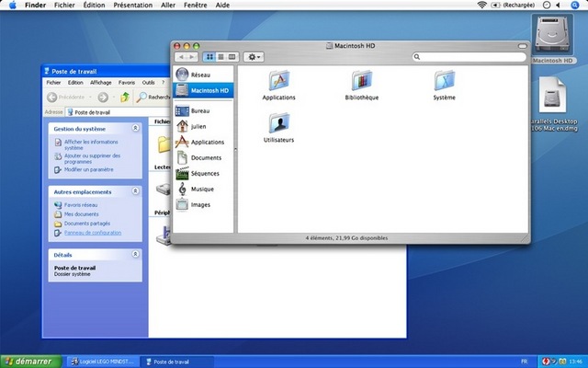Open julien home folder in sidebar
The width and height of the screenshot is (588, 368).
[x=203, y=127]
